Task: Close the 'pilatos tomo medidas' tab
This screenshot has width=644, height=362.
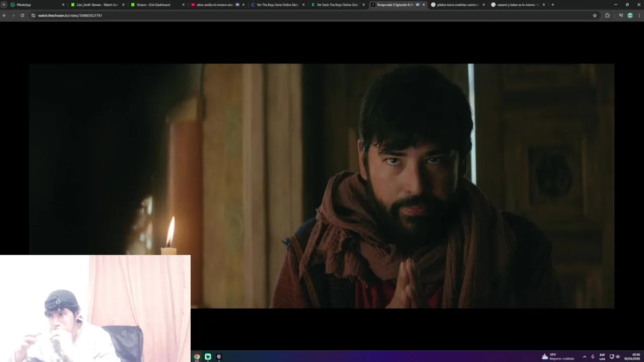Action: coord(484,5)
